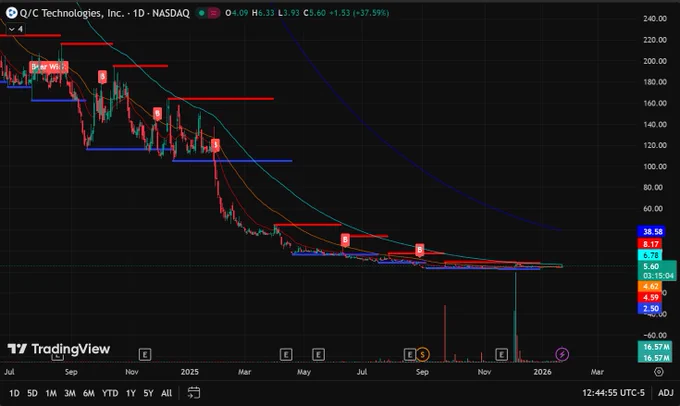Image resolution: width=680 pixels, height=406 pixels.
Task: Click the purple lightning bolt event icon
Action: (x=562, y=354)
